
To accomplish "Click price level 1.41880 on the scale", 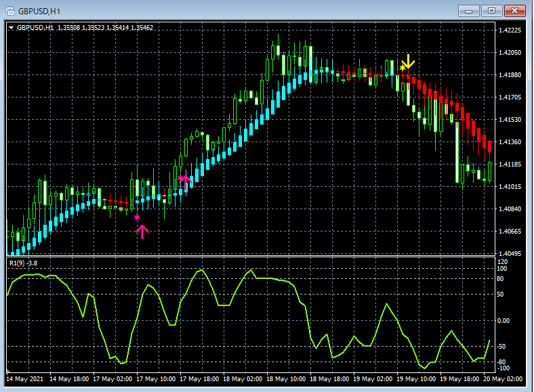I will (x=510, y=75).
